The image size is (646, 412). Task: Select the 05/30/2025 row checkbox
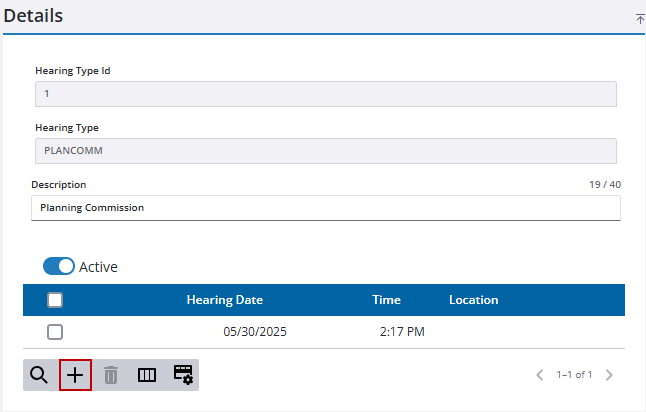(55, 332)
